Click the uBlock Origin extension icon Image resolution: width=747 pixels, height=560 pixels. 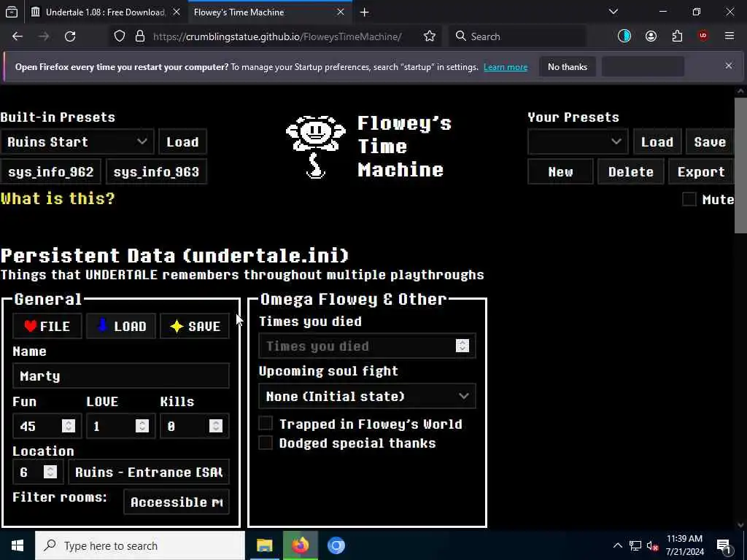[x=703, y=36]
